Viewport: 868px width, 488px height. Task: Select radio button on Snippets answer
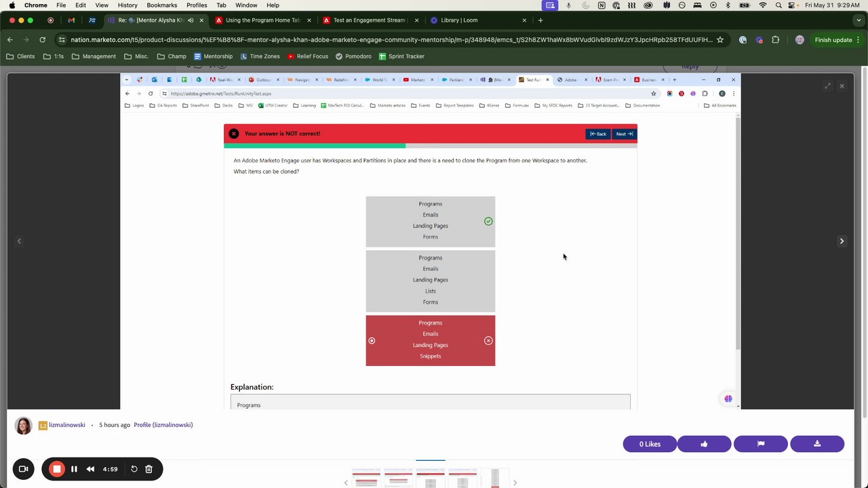(x=372, y=341)
